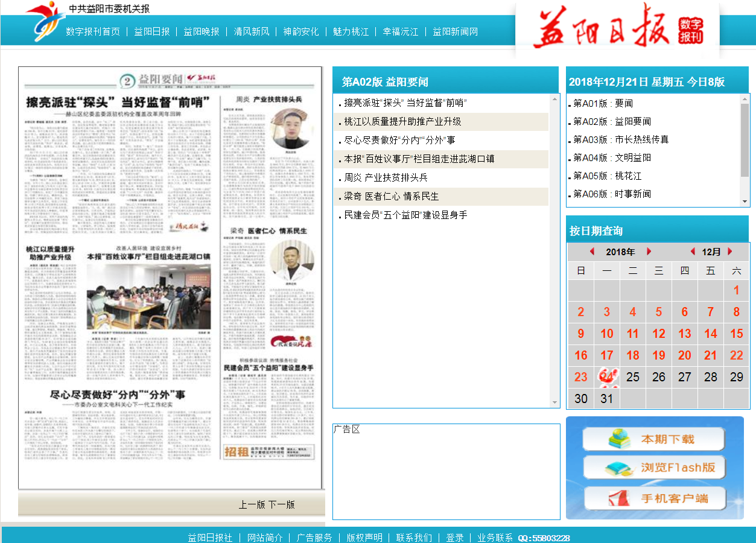
Task: Click the 益阳日报 数字报刊 logo banner
Action: click(617, 29)
